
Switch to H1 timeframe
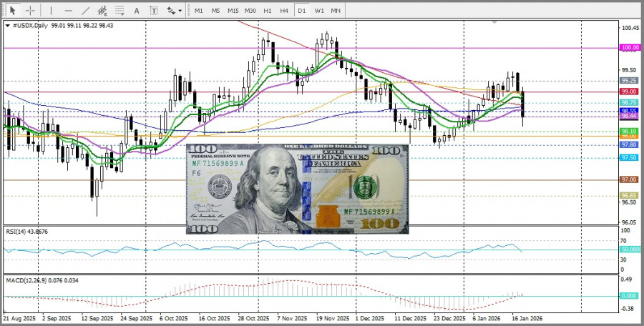pyautogui.click(x=268, y=11)
